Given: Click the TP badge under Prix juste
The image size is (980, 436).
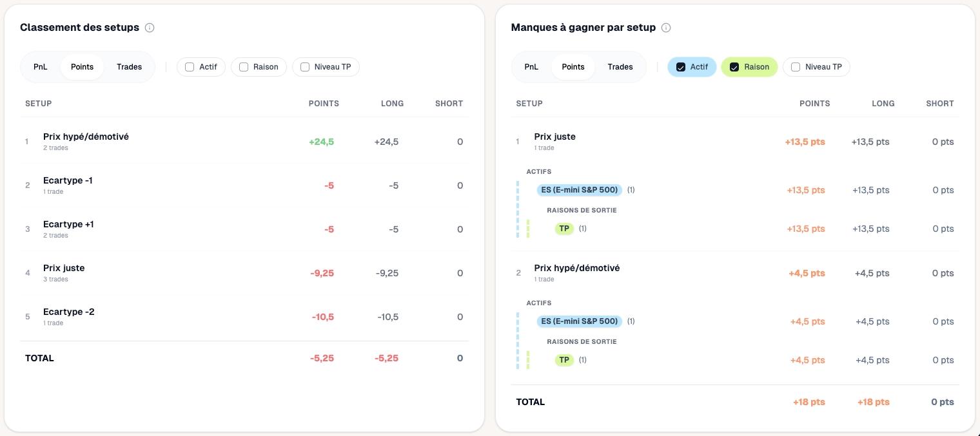Looking at the screenshot, I should (x=564, y=228).
